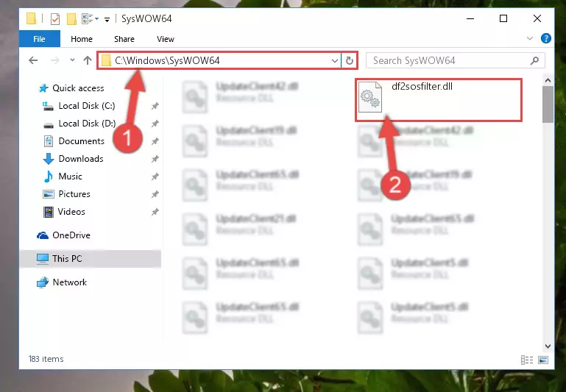The height and width of the screenshot is (392, 566).
Task: Click the New folder quick access icon
Action: (71, 18)
